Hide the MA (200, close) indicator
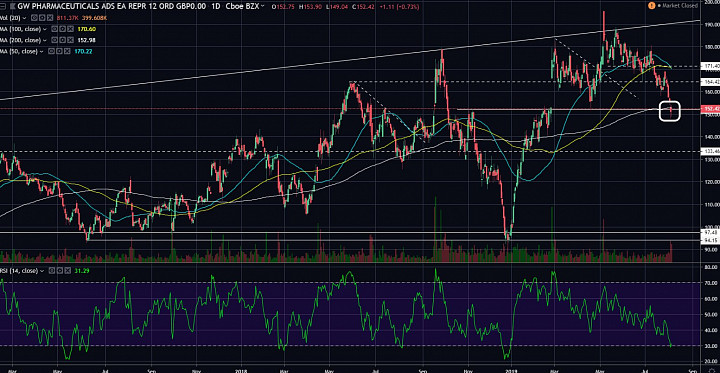Viewport: 720px width, 373px height. [x=54, y=40]
